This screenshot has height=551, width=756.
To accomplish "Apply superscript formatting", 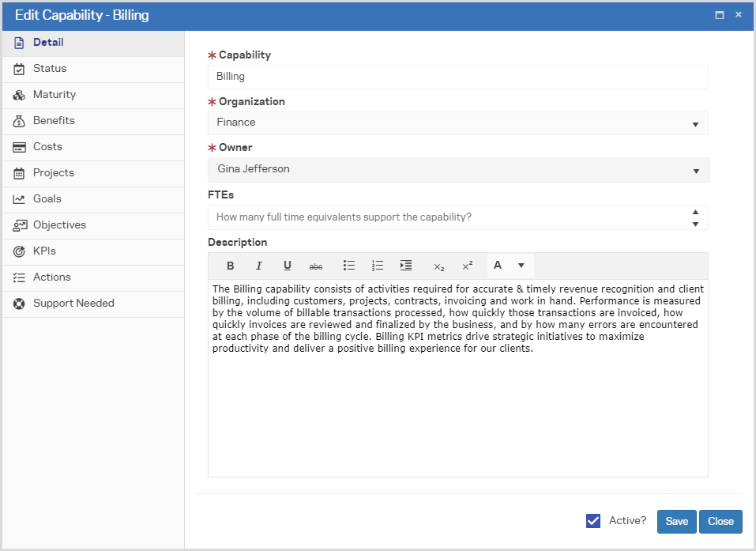I will [468, 266].
